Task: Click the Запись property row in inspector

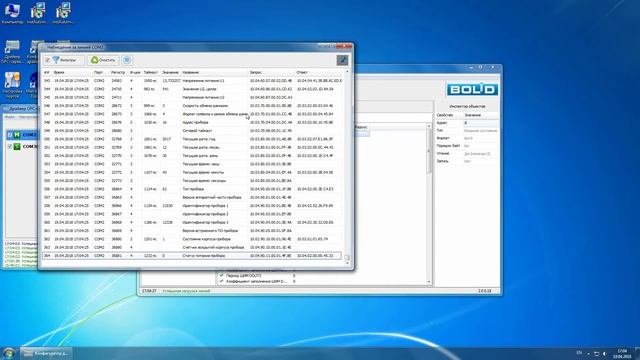Action: tap(467, 161)
